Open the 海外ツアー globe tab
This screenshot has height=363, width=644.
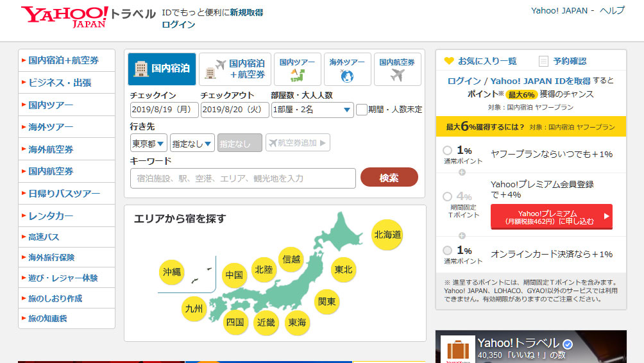click(347, 69)
